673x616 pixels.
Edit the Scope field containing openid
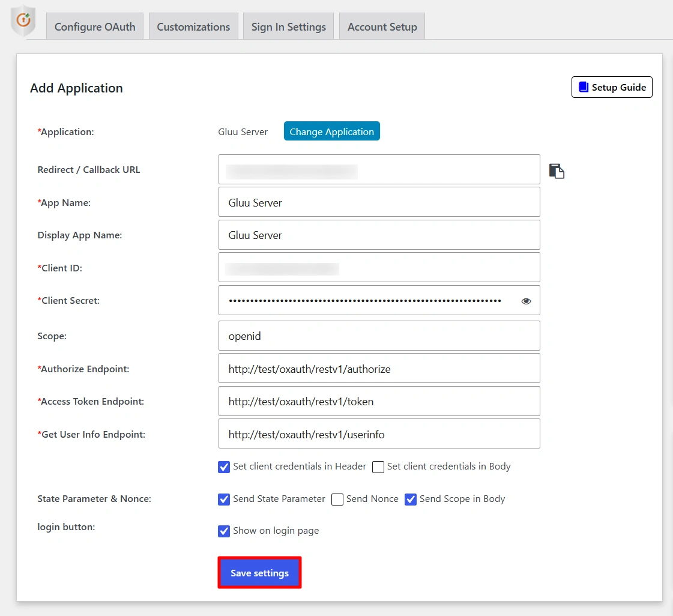[x=379, y=336]
